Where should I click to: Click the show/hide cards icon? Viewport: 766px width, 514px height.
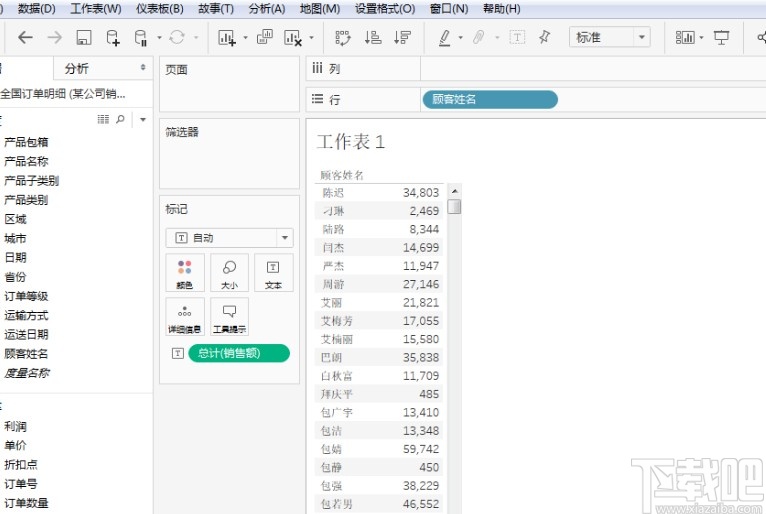pyautogui.click(x=685, y=37)
